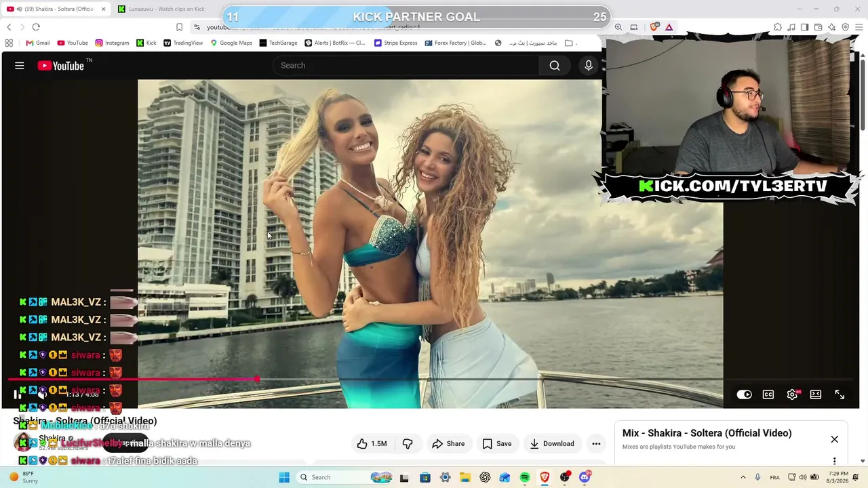This screenshot has height=488, width=868.
Task: Open the Brave Rewards triangle icon
Action: pos(669,27)
